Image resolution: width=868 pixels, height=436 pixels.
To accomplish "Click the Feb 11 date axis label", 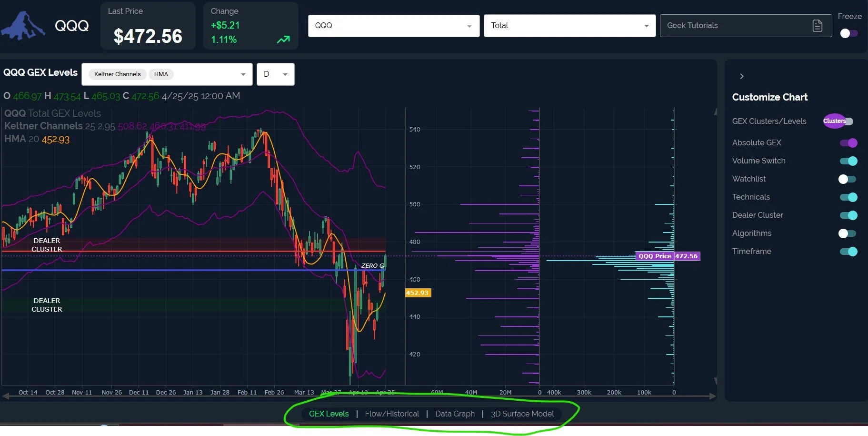I will (247, 392).
